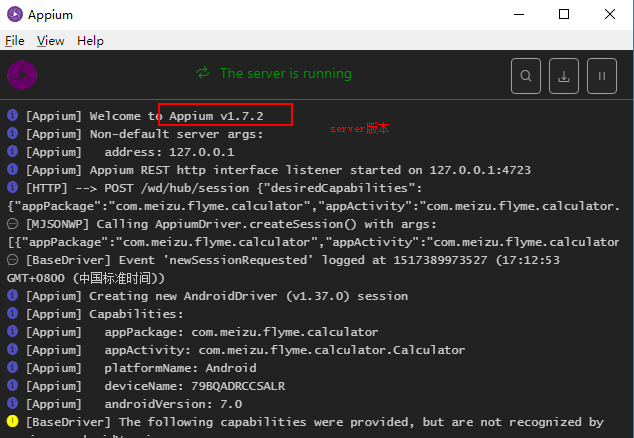Pause the server with the pause button

tap(602, 76)
